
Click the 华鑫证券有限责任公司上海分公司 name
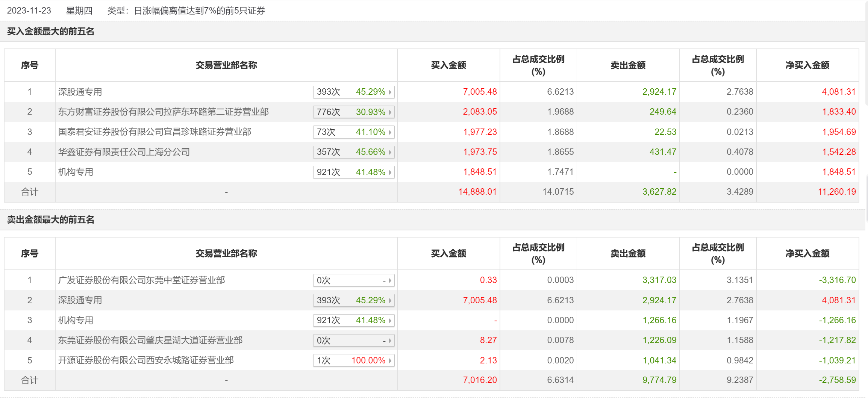tap(124, 152)
